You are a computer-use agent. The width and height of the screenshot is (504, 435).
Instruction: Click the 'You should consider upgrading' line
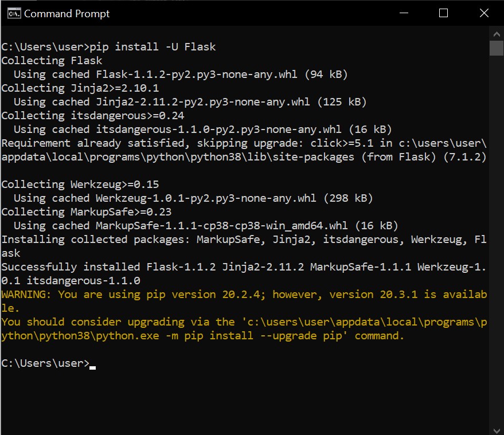coord(244,322)
